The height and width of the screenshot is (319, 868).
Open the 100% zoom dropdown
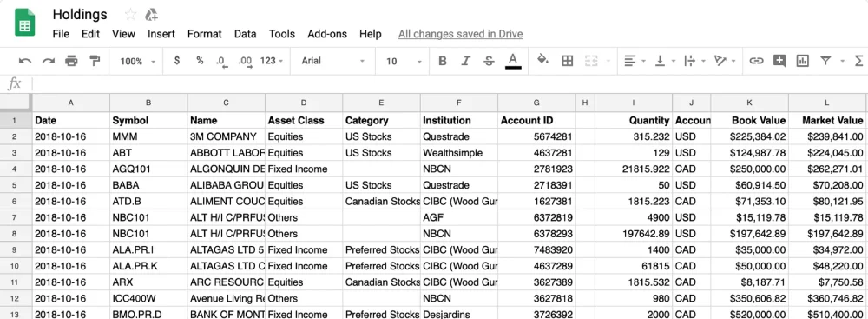tap(137, 61)
